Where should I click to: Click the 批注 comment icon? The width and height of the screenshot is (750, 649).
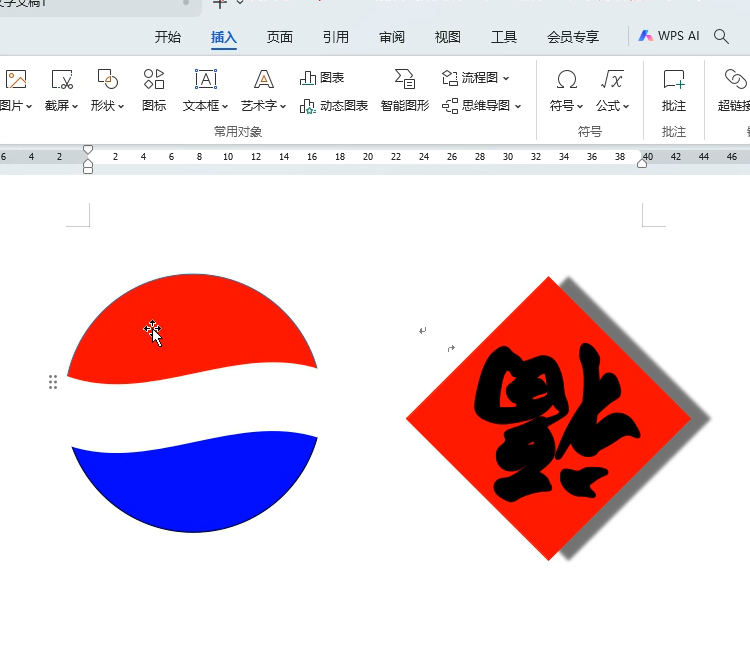[674, 79]
